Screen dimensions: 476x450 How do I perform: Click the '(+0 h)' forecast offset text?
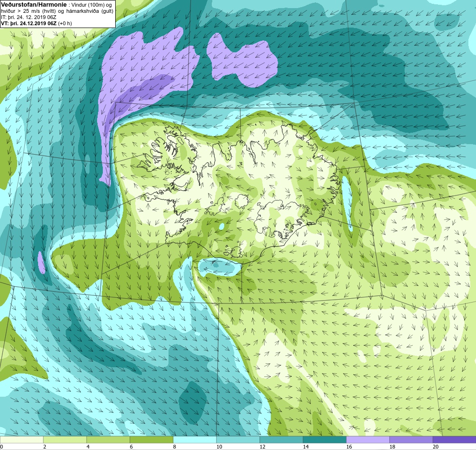pos(65,23)
